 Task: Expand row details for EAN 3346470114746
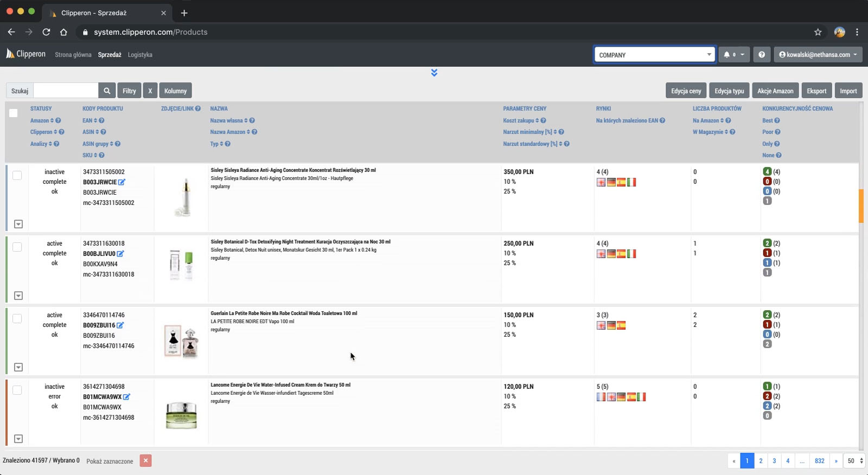coord(18,367)
